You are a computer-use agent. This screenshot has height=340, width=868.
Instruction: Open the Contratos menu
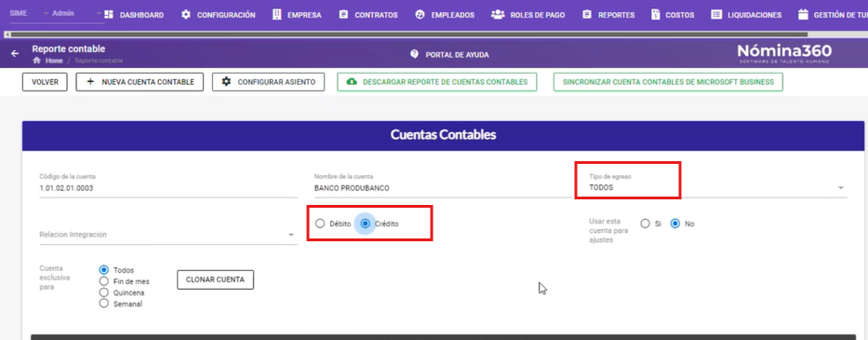point(368,15)
